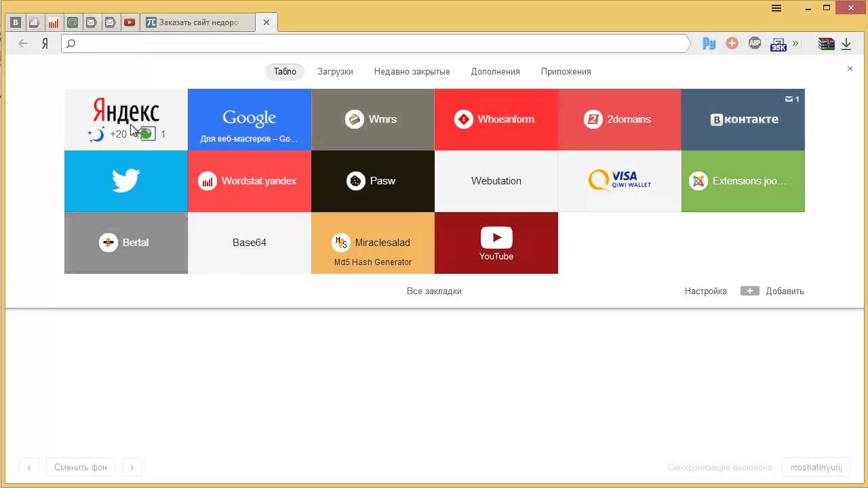
Task: Open the ВКонтакте tile
Action: (743, 119)
